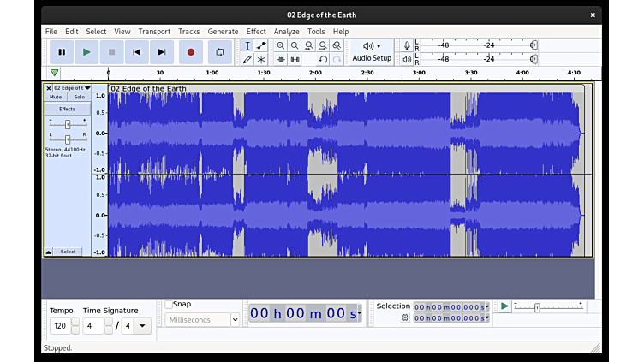This screenshot has width=644, height=362.
Task: Open selection settings gear icon
Action: [x=405, y=317]
